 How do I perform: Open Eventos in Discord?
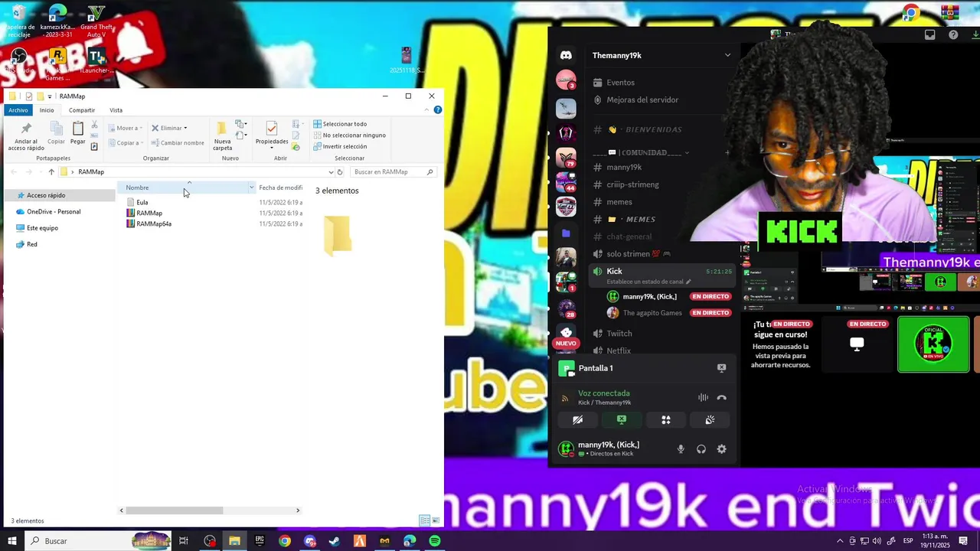click(x=620, y=83)
